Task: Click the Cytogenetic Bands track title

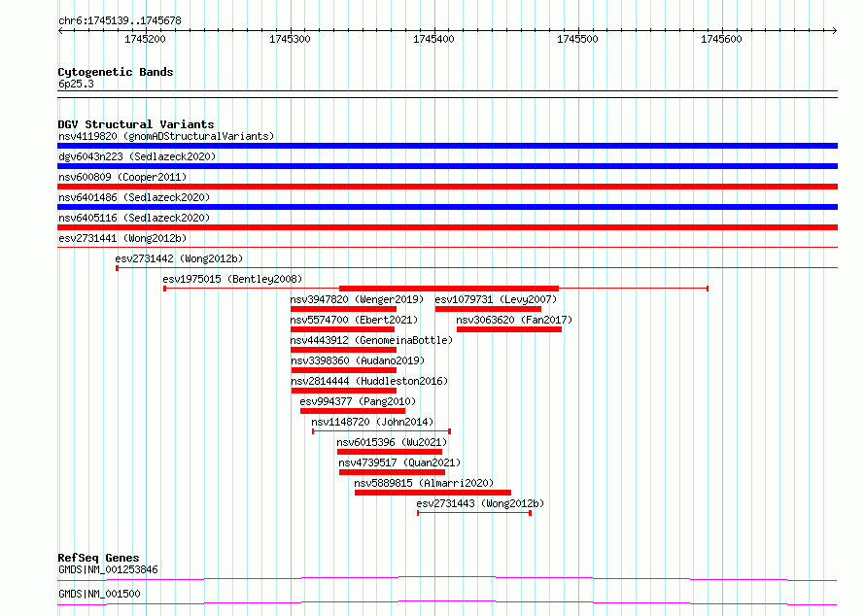Action: click(116, 72)
